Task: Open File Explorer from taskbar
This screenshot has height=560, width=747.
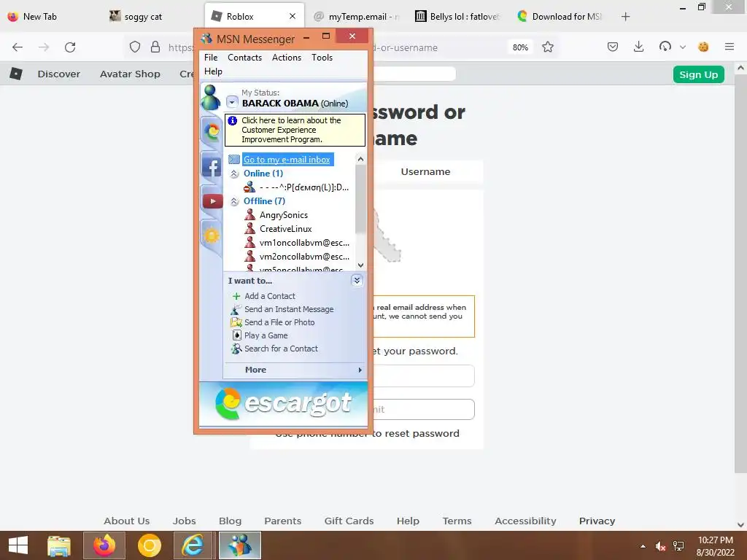Action: coord(59,545)
